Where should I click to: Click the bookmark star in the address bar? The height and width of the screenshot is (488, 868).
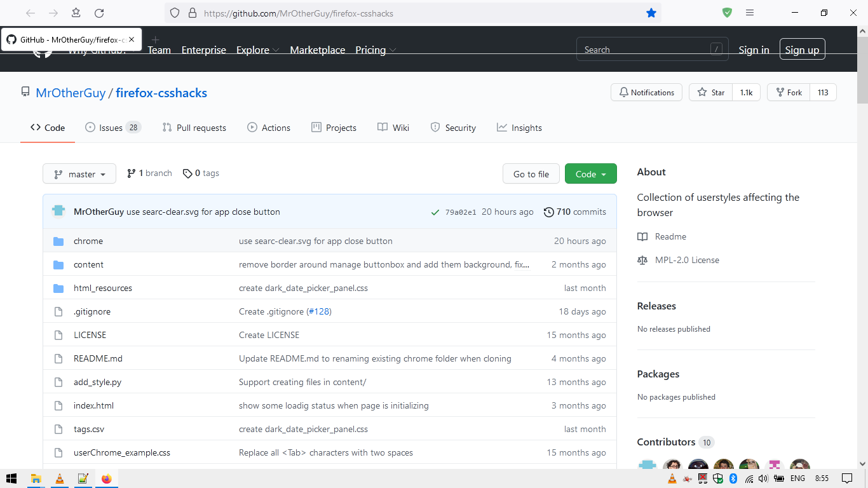coord(651,12)
